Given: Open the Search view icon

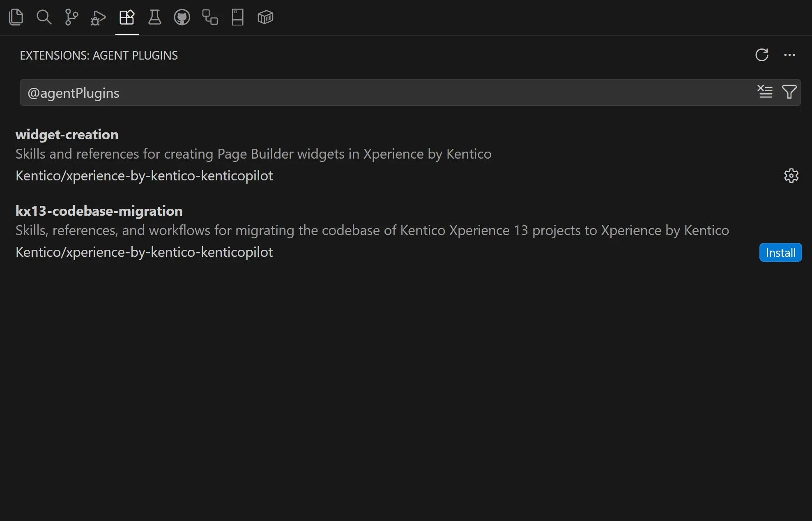Looking at the screenshot, I should [x=44, y=17].
